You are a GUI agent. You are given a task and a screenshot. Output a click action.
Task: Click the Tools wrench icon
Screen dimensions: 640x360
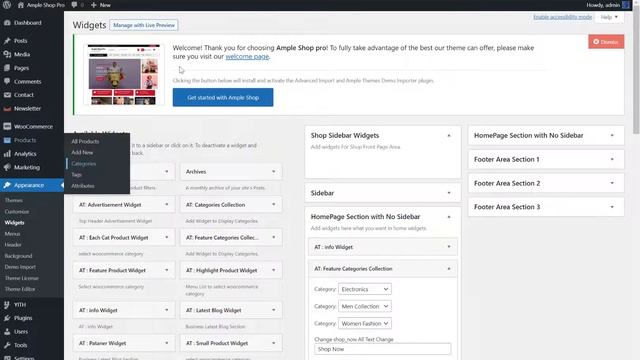(x=7, y=345)
